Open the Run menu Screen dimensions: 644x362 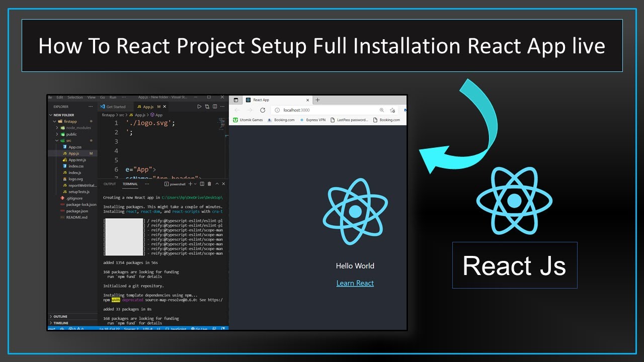pos(113,98)
